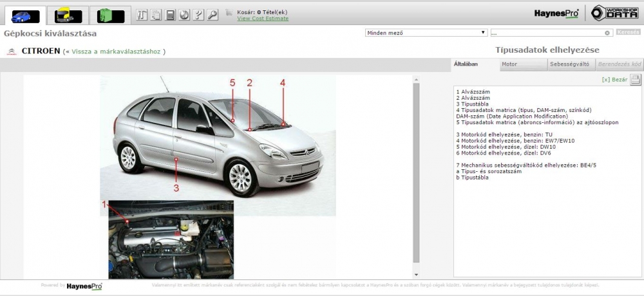Click the '4 Típusadatok matrica' line
This screenshot has width=644, height=296.
(524, 111)
